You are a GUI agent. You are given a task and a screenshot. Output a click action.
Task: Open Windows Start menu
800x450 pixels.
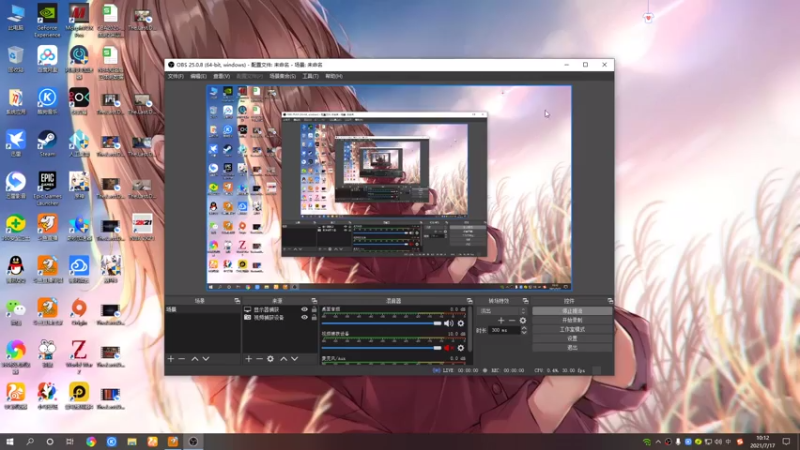click(x=10, y=442)
